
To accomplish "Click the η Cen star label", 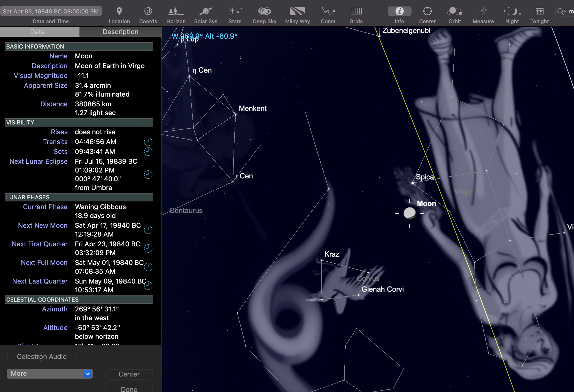I will 202,70.
